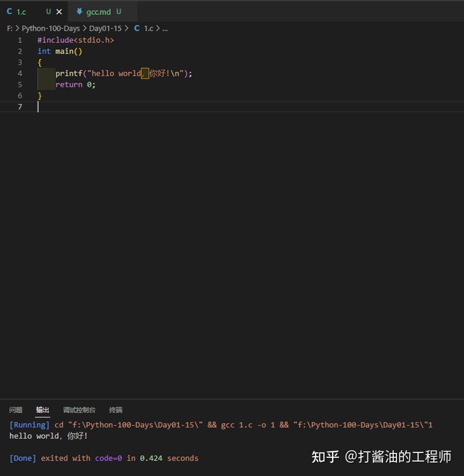
Task: Click the C language icon on the 1.c tab
Action: [x=9, y=11]
